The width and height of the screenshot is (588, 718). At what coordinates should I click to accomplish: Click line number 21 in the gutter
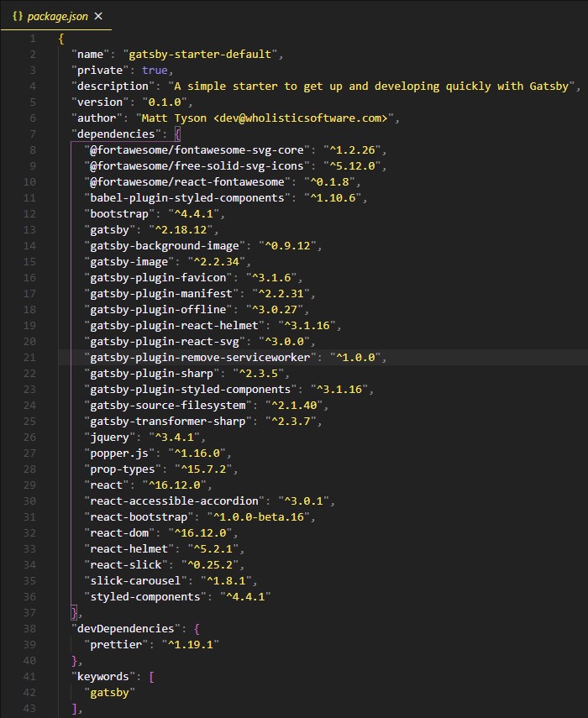tap(30, 357)
